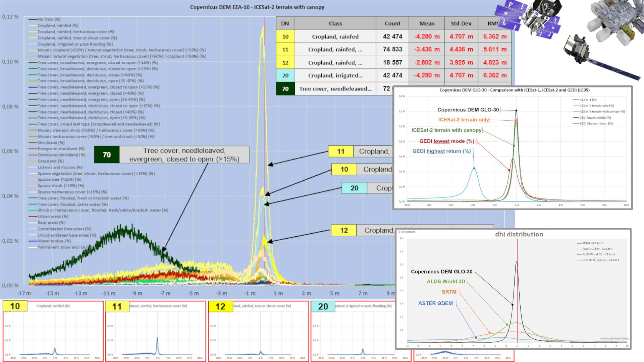Select legend entry 'No Data (%)'

45,19
